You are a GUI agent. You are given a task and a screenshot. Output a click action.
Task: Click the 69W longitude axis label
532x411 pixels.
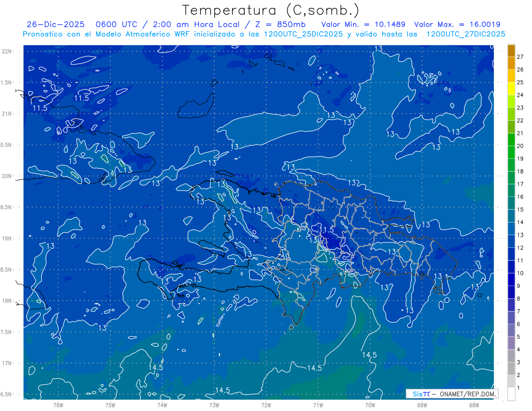(x=422, y=405)
